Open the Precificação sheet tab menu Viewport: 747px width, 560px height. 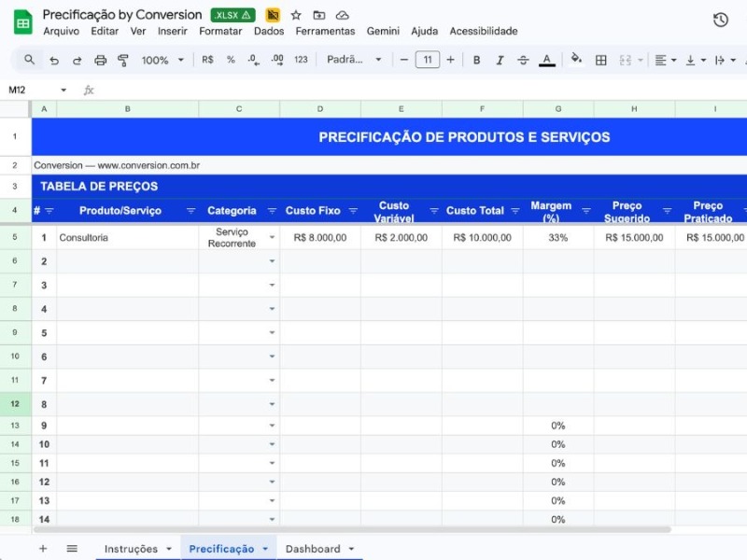click(x=264, y=549)
